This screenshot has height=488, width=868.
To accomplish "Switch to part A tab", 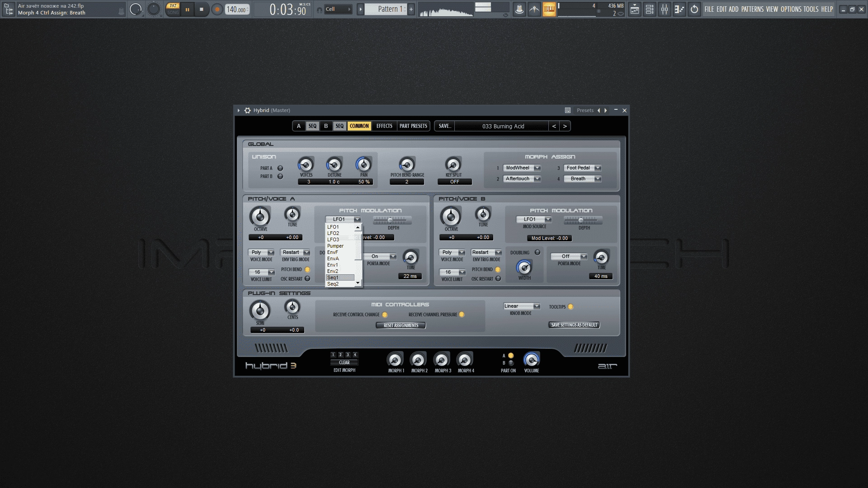I will (x=298, y=126).
